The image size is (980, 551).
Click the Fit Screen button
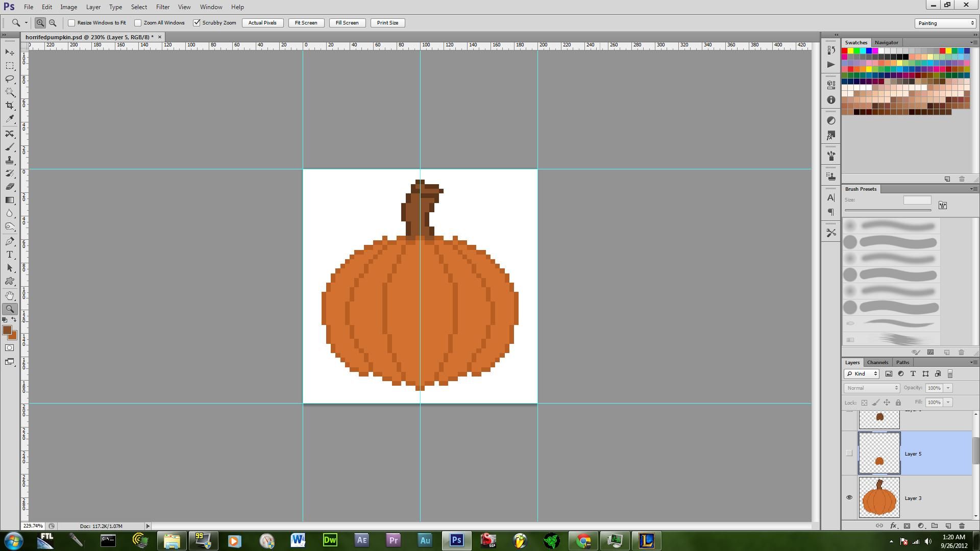pyautogui.click(x=306, y=23)
